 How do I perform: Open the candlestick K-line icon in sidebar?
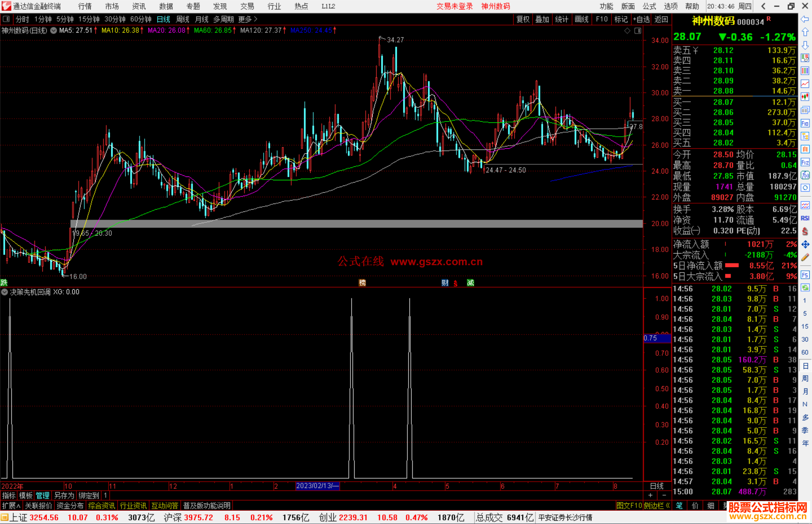pos(805,97)
